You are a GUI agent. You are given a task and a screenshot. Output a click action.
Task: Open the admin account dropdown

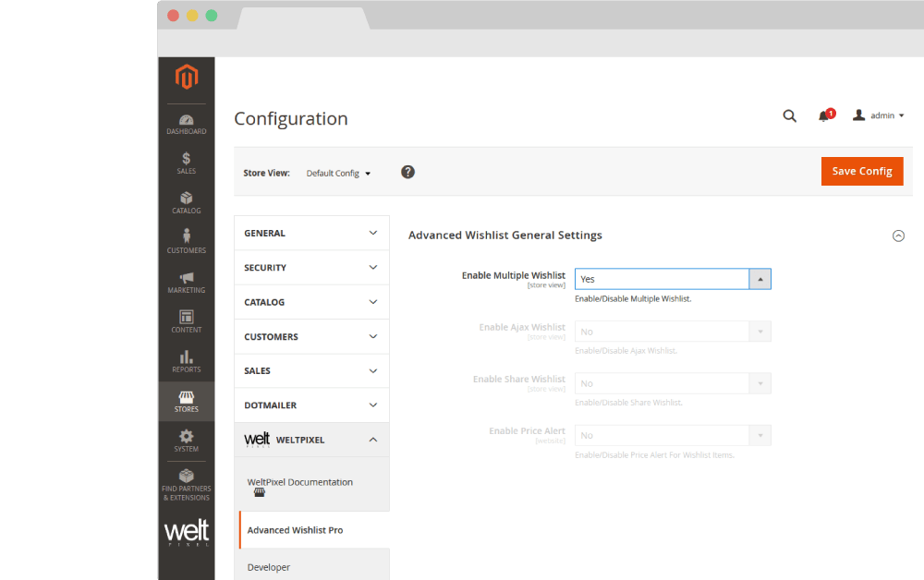coord(878,115)
